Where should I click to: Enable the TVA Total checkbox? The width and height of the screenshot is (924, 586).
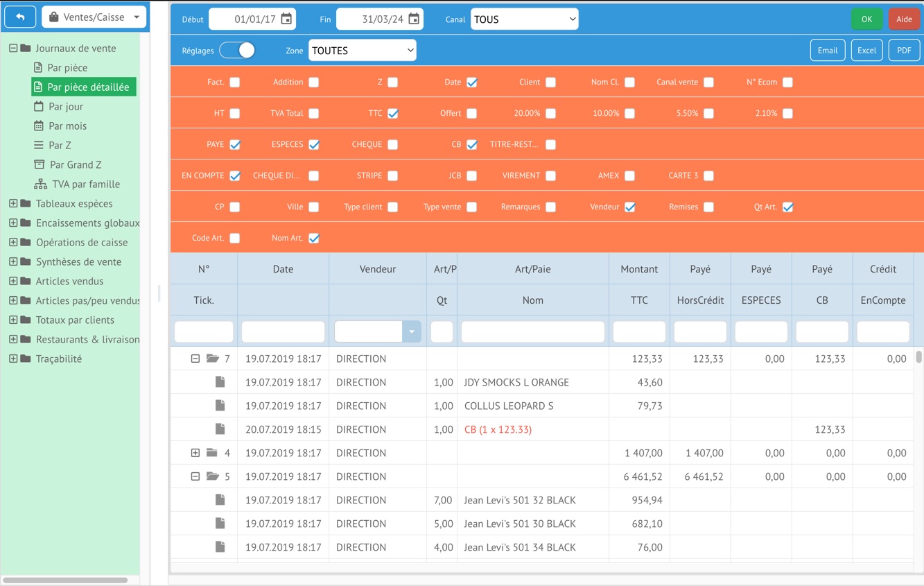click(x=314, y=113)
